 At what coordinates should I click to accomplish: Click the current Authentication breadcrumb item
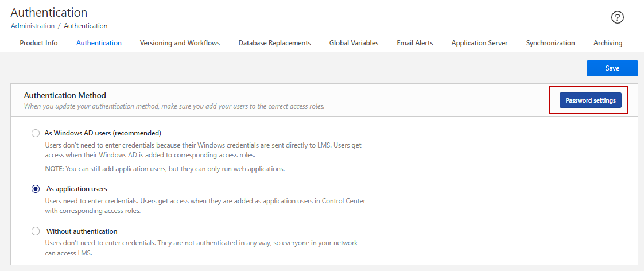[x=86, y=26]
